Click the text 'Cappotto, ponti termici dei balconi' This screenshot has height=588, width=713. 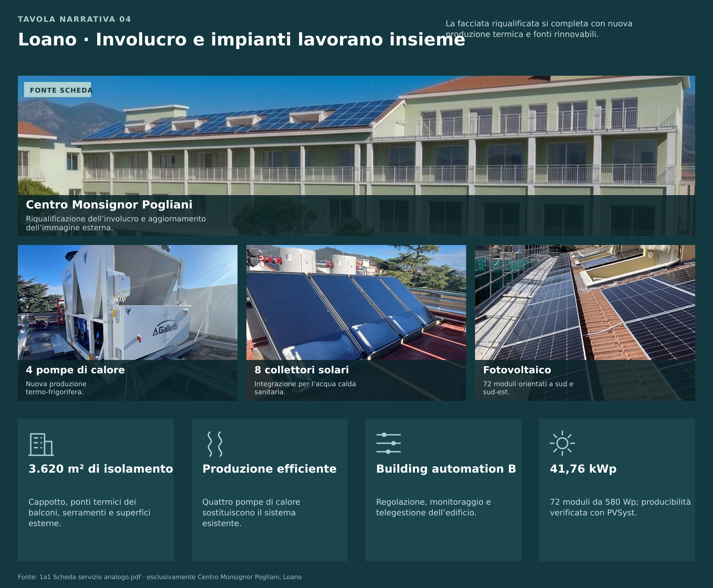(89, 512)
